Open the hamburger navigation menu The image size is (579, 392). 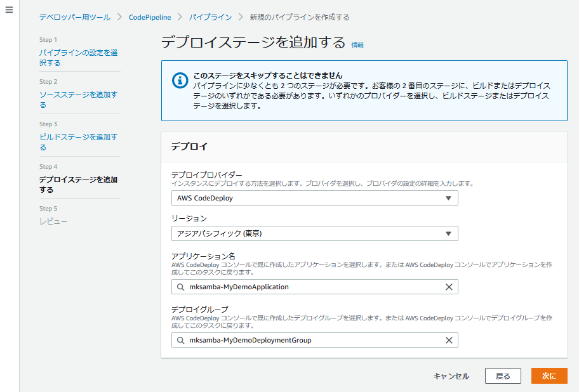click(x=9, y=9)
